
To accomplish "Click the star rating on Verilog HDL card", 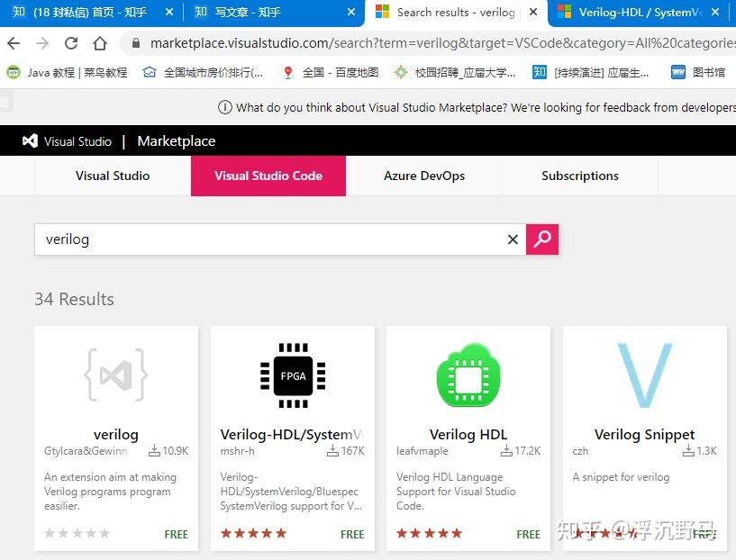I will 429,533.
